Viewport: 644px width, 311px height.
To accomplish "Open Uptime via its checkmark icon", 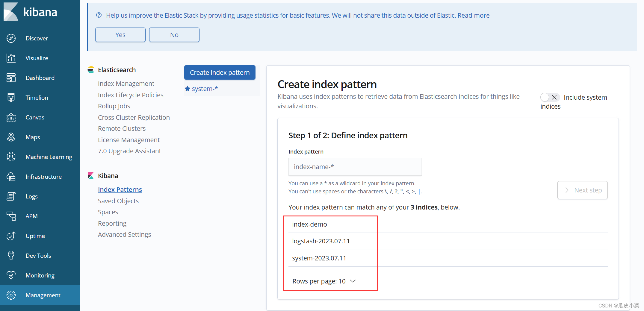I will tap(11, 236).
